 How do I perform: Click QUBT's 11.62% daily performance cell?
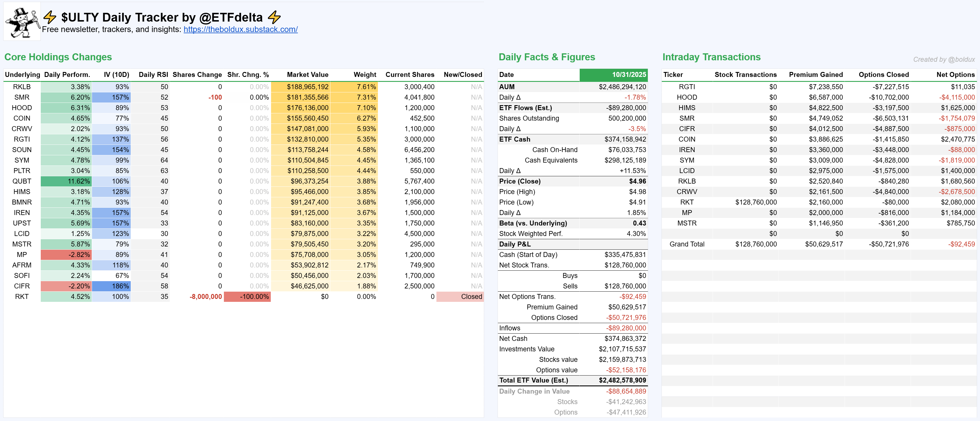tap(66, 181)
